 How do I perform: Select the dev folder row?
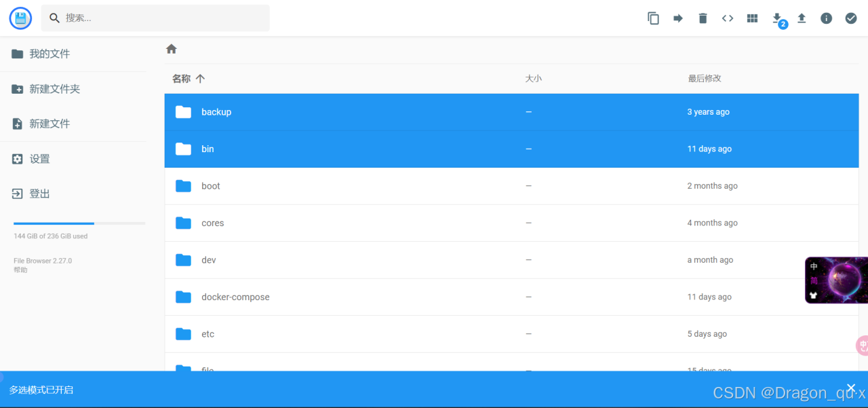[x=511, y=260]
